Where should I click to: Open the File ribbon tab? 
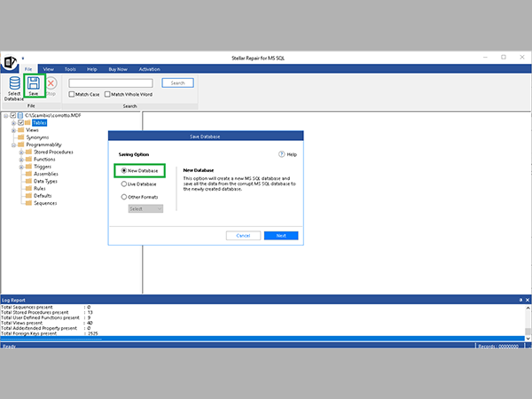[x=28, y=69]
